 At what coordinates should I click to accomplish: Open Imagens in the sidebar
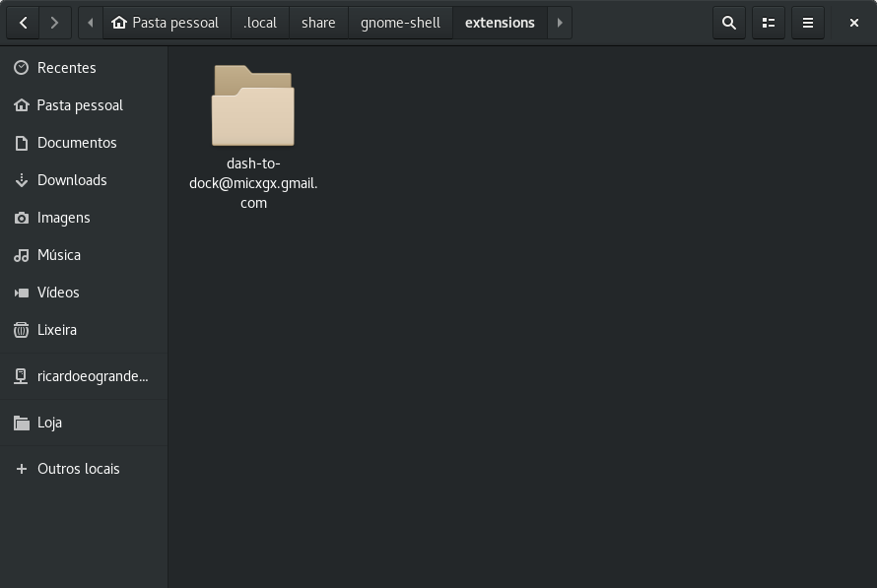pos(84,218)
